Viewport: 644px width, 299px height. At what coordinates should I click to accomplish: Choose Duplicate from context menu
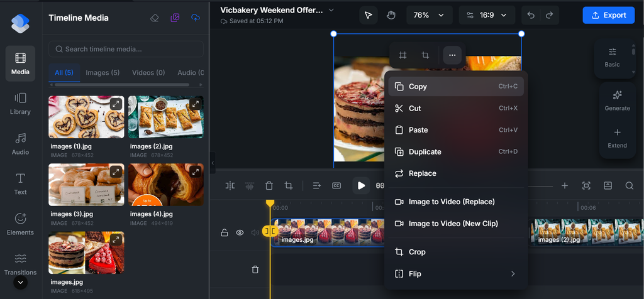coord(456,152)
